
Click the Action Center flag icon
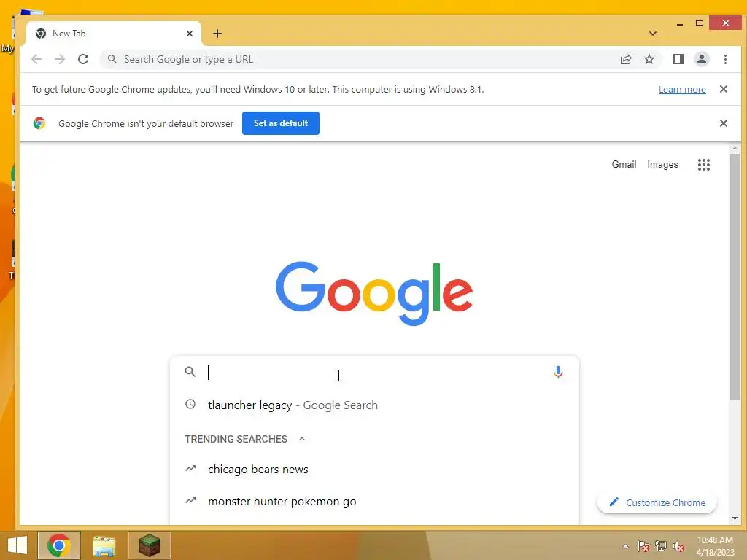pos(643,546)
